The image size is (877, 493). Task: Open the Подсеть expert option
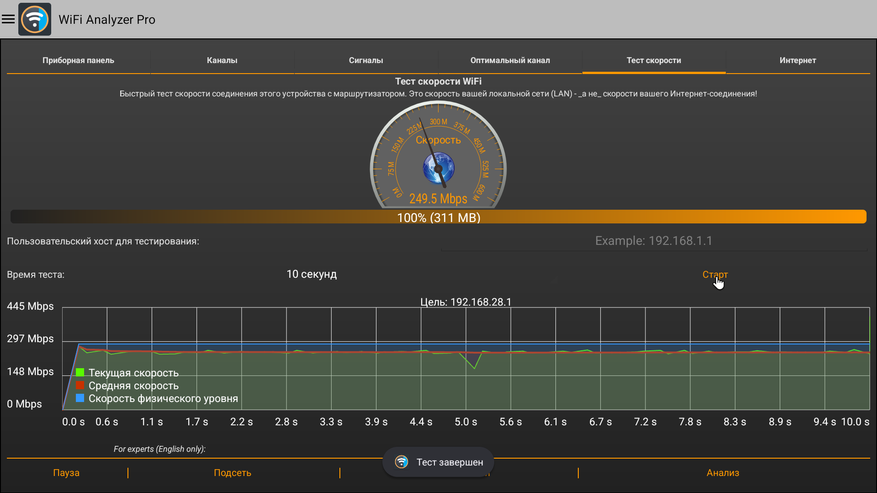(232, 473)
